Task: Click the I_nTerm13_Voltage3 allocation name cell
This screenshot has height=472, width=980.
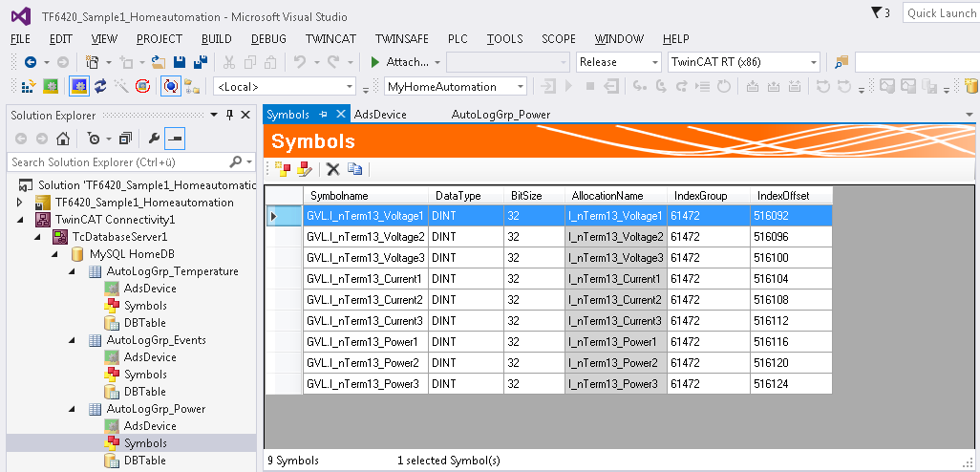Action: tap(616, 258)
